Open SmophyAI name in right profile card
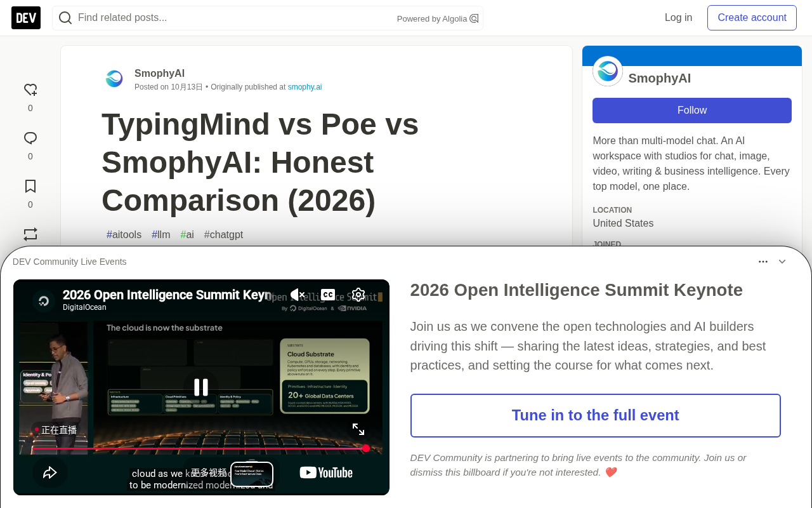Viewport: 812px width, 508px height. click(x=659, y=78)
